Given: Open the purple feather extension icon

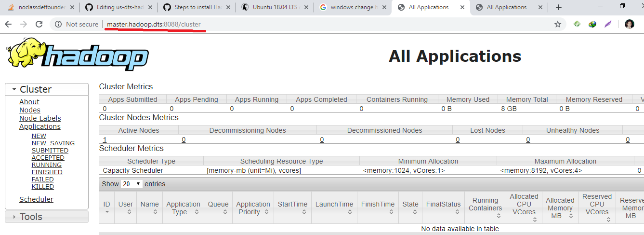Looking at the screenshot, I should [608, 24].
